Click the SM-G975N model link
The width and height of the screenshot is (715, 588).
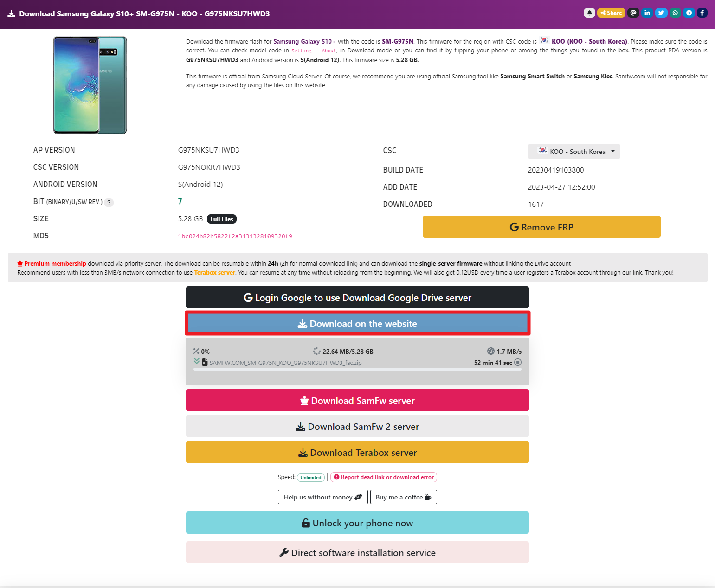point(398,42)
